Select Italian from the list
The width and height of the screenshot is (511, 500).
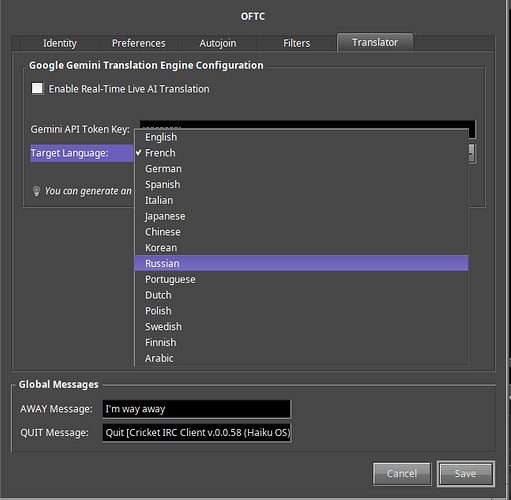301,200
